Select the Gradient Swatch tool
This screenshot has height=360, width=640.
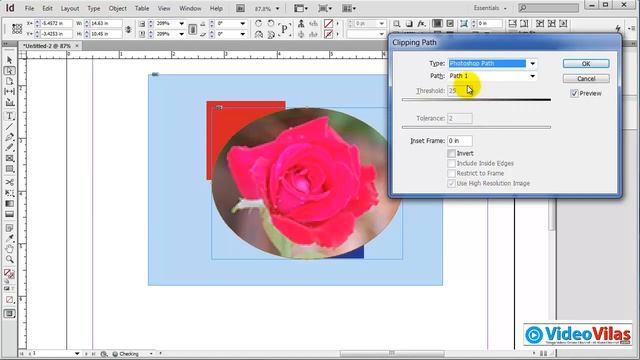(x=9, y=204)
